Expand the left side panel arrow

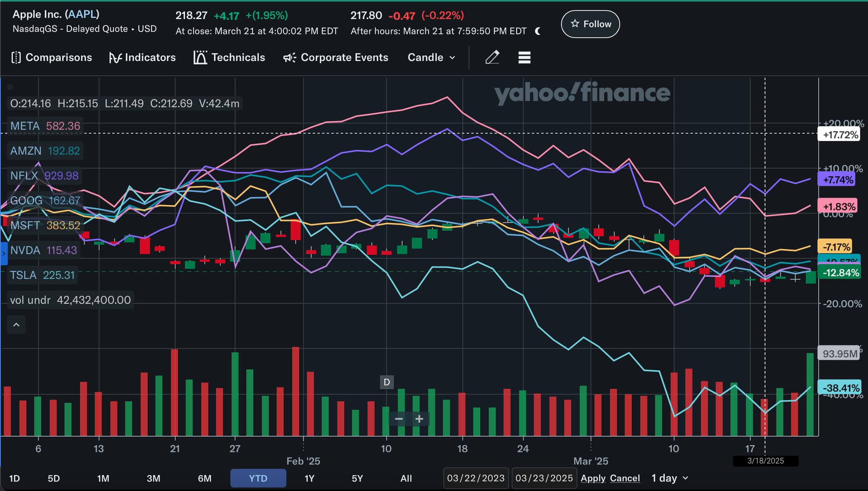pyautogui.click(x=4, y=253)
